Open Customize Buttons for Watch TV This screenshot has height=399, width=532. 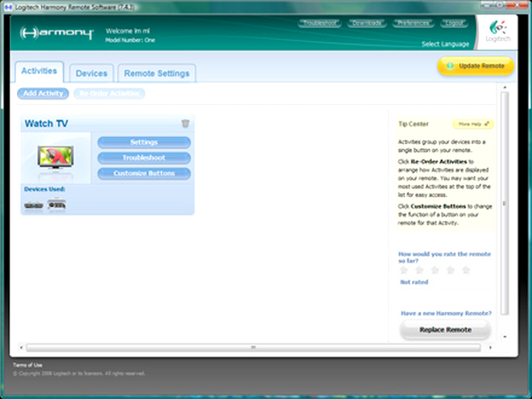144,174
